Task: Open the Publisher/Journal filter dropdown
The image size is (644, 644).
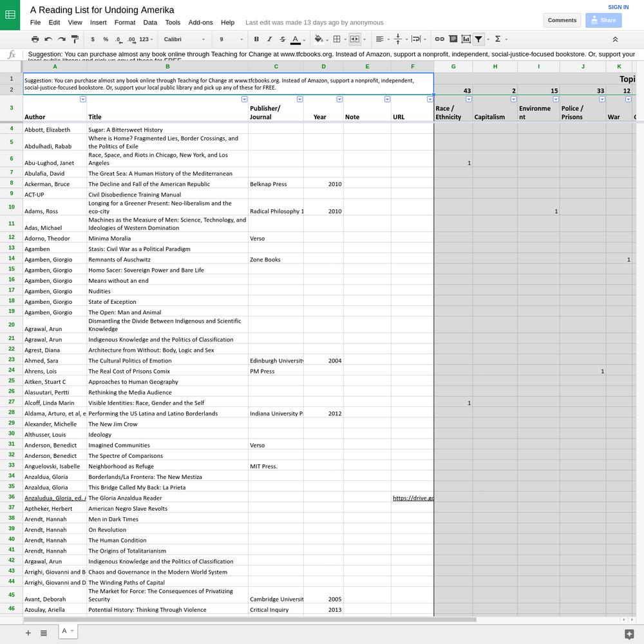Action: pos(300,99)
